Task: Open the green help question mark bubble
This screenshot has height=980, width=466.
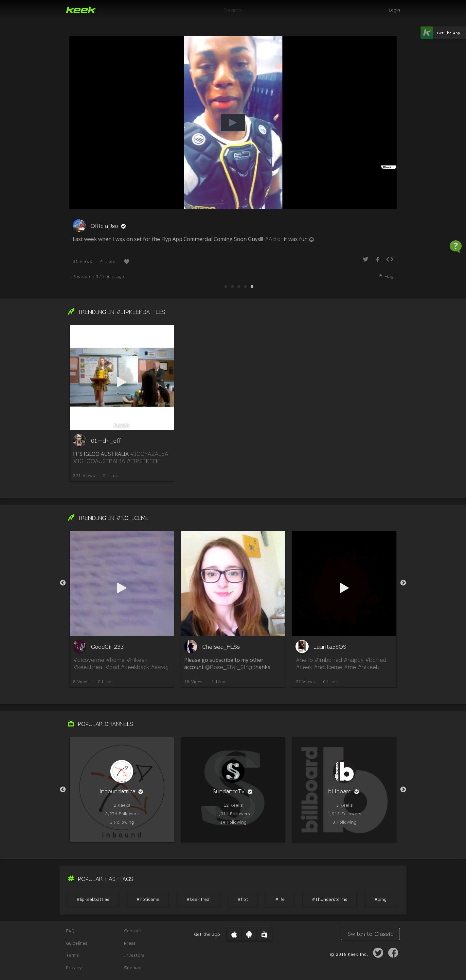Action: pos(455,246)
